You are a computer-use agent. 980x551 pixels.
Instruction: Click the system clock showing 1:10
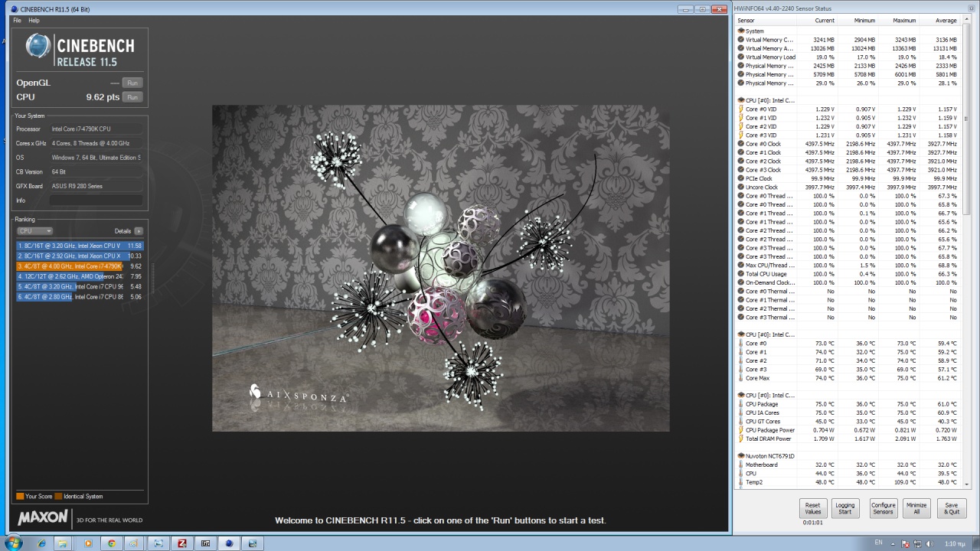click(954, 543)
